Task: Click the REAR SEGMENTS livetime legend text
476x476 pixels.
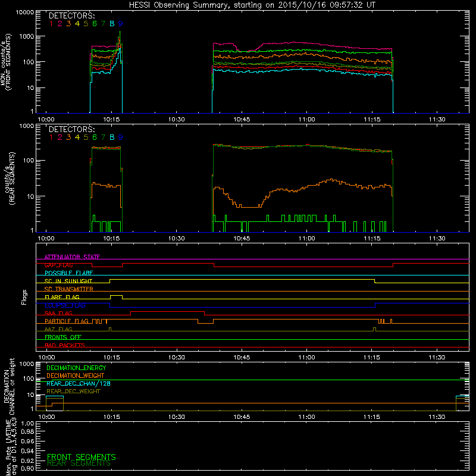Action: pyautogui.click(x=79, y=464)
